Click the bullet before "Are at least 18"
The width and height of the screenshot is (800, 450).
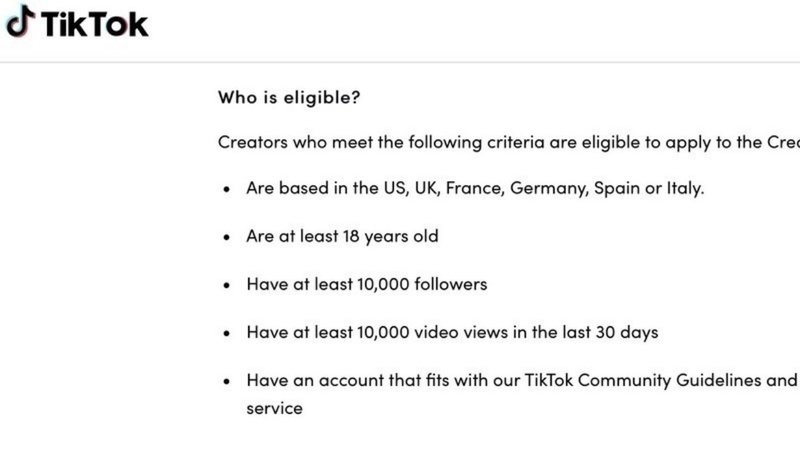tap(226, 237)
